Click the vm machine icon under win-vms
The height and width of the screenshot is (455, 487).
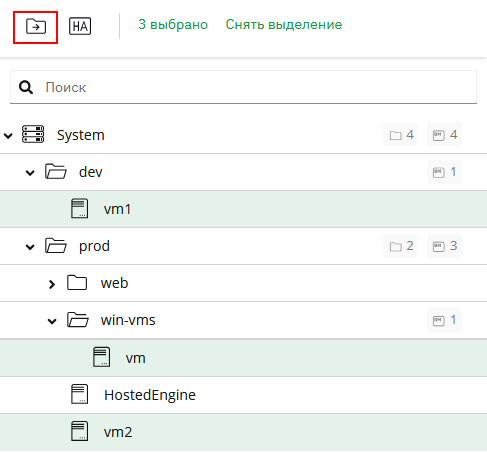click(x=102, y=357)
